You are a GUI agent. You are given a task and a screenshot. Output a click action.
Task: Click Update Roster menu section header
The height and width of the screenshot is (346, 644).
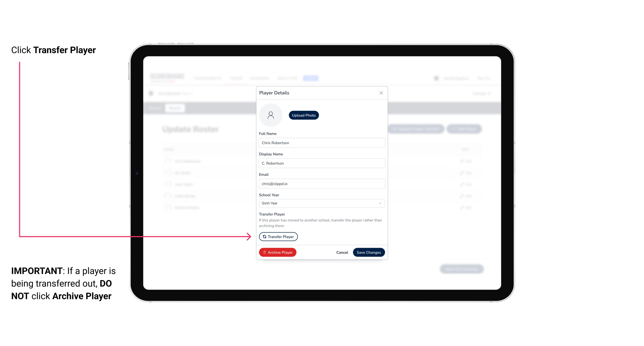pyautogui.click(x=191, y=129)
